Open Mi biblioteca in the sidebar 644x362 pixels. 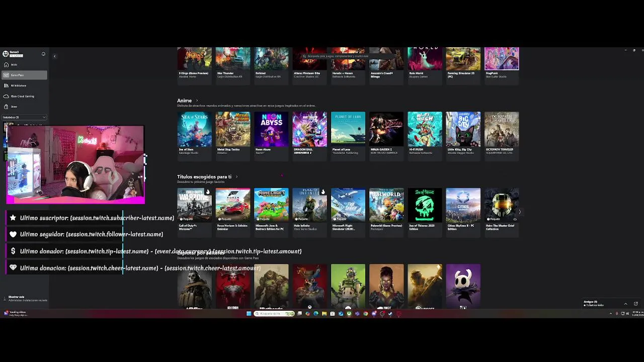tap(24, 85)
